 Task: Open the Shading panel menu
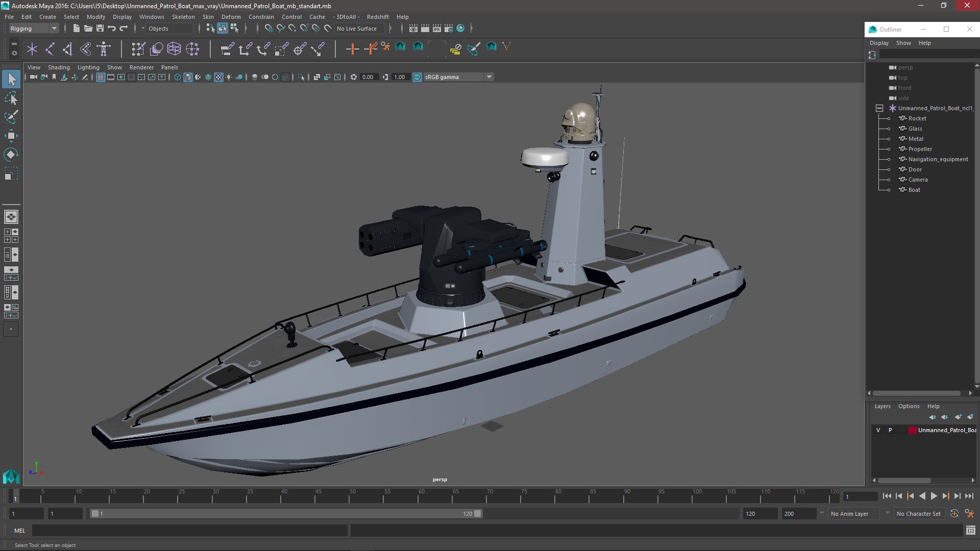pyautogui.click(x=59, y=67)
